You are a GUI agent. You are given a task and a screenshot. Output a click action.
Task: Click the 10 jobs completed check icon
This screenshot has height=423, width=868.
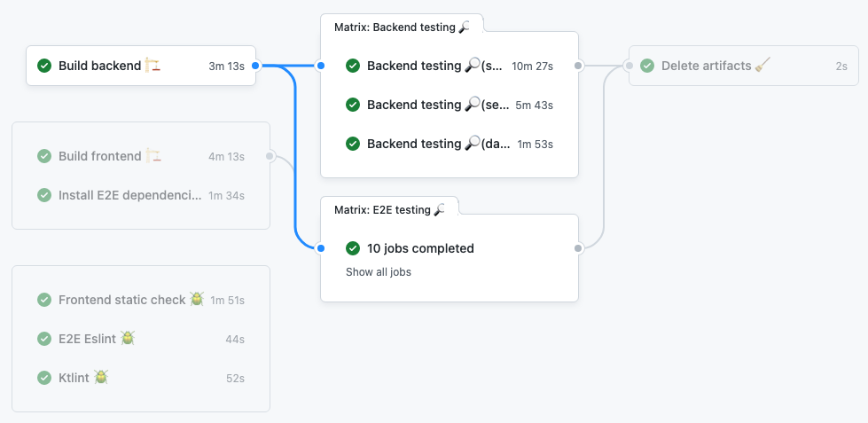[353, 248]
